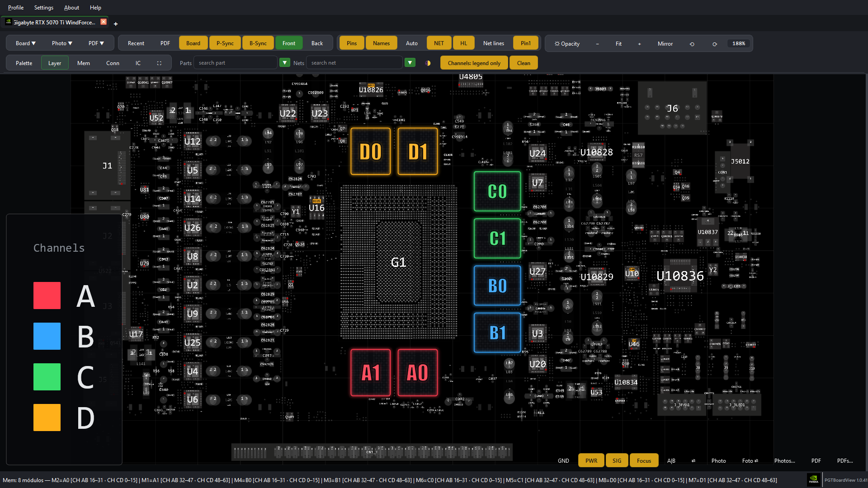The width and height of the screenshot is (868, 488).
Task: Toggle the PWR filter
Action: 591,461
